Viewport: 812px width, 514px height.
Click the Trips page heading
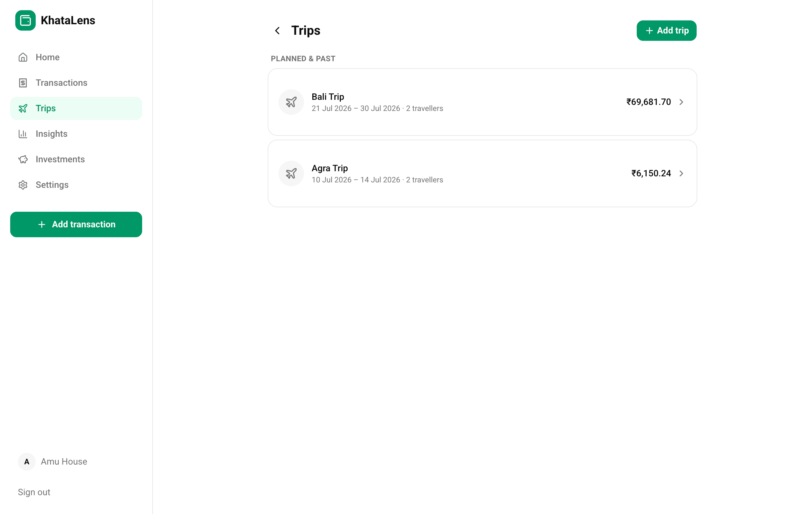tap(306, 31)
